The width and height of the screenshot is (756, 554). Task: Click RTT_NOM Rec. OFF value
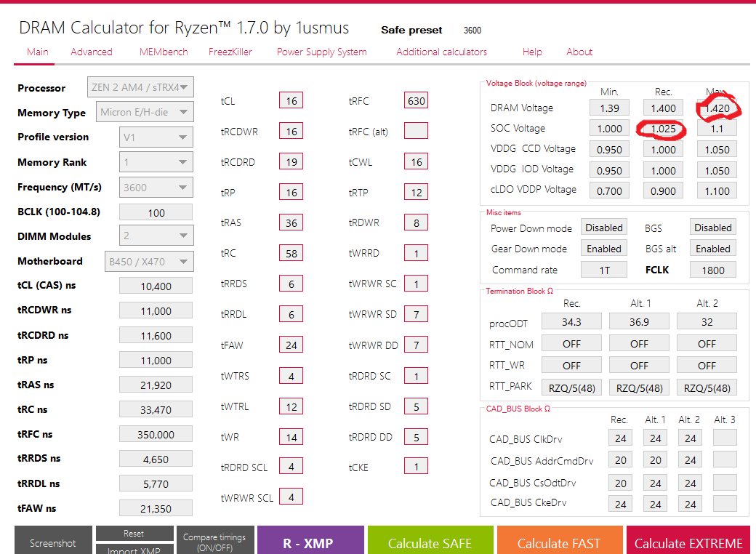pyautogui.click(x=571, y=343)
